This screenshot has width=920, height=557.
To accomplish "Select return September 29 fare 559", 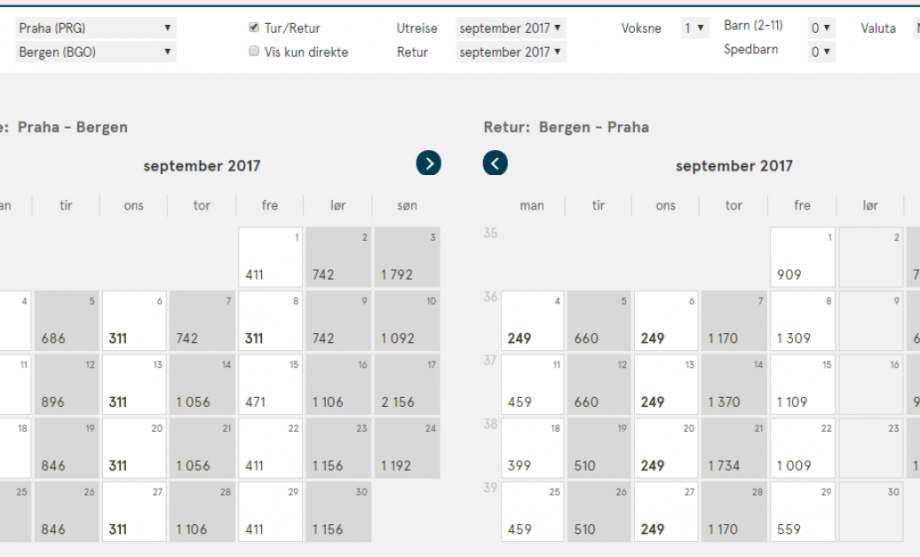I will coord(802,512).
